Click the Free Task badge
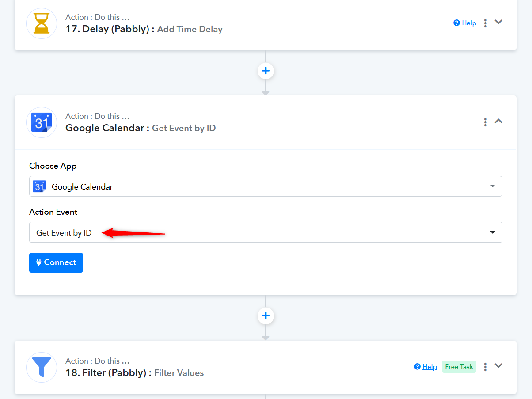 pos(459,367)
